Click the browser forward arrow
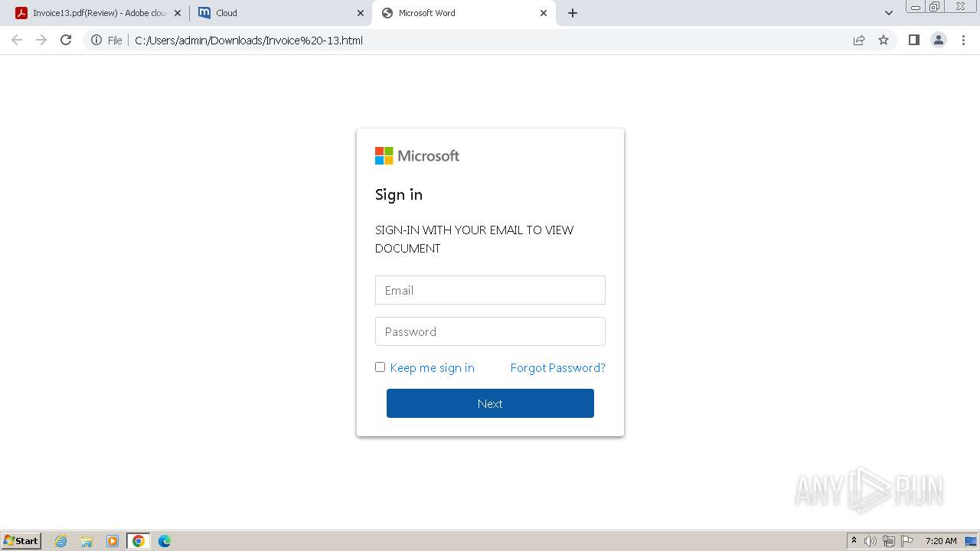Image resolution: width=980 pixels, height=551 pixels. coord(41,40)
